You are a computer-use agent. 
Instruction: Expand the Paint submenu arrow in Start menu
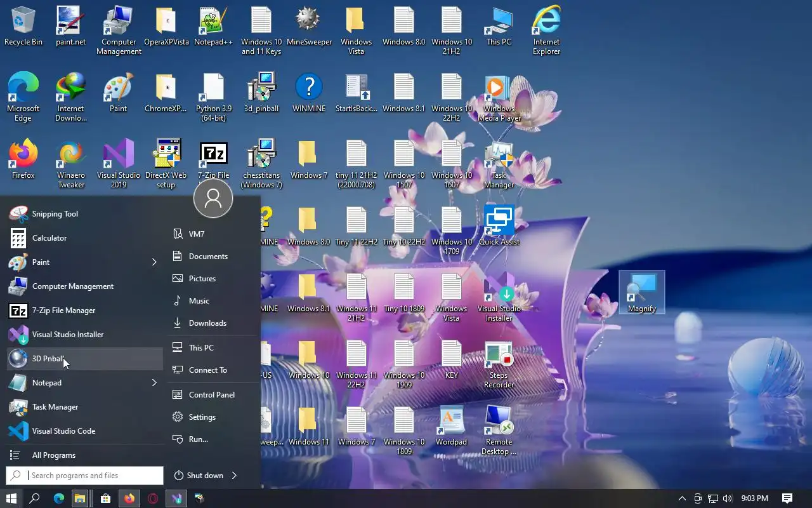tap(154, 262)
